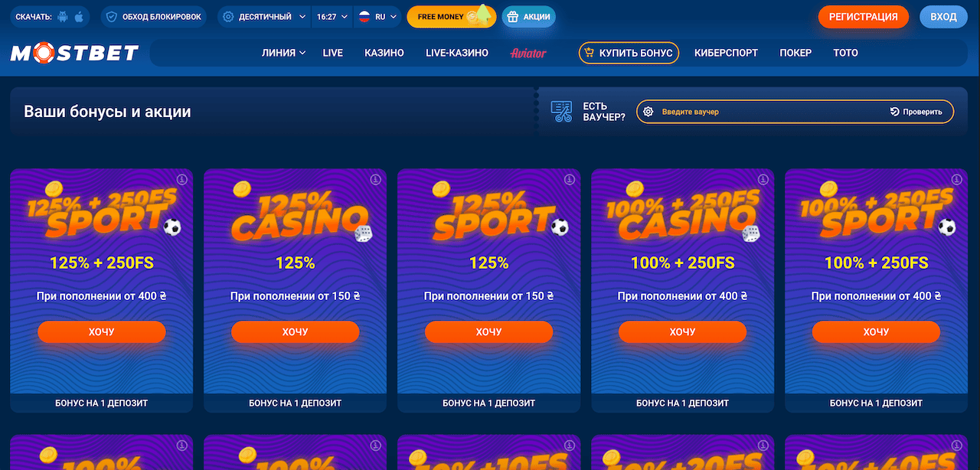Viewport: 980px width, 470px height.
Task: Open the 16:27 time zone dropdown
Action: coord(332,17)
